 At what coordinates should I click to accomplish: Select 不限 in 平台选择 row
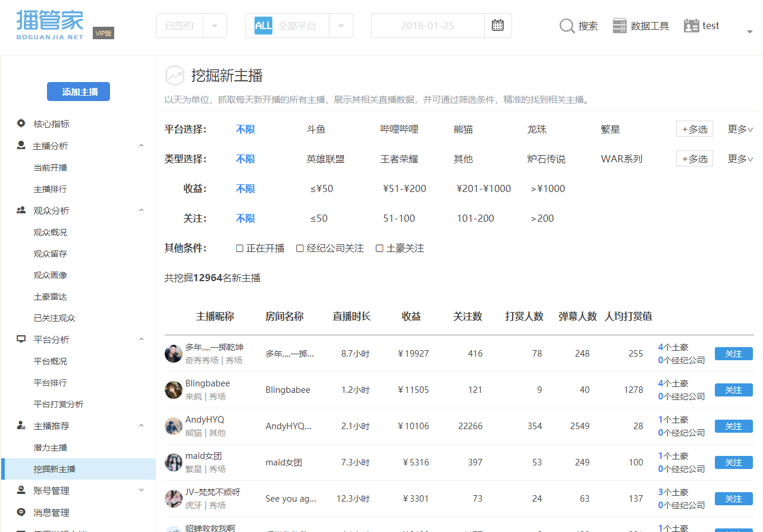tap(246, 130)
